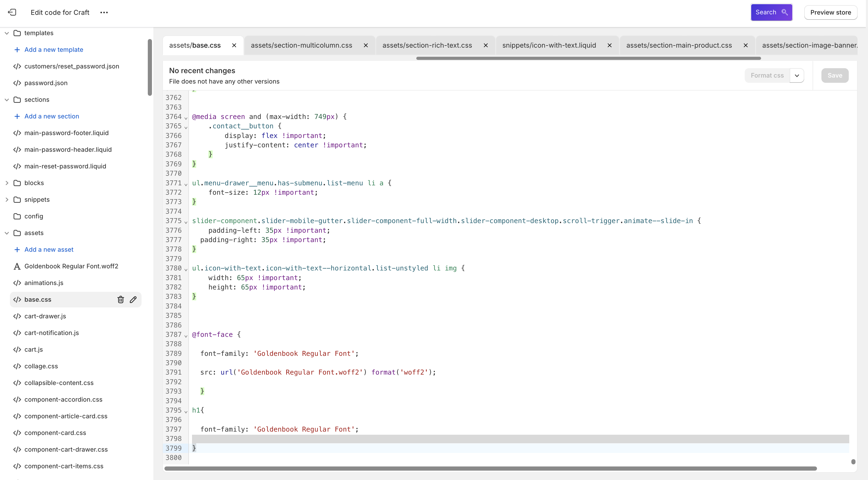Screen dimensions: 868x480
Task: Rename base.css with the pencil icon
Action: pyautogui.click(x=133, y=299)
